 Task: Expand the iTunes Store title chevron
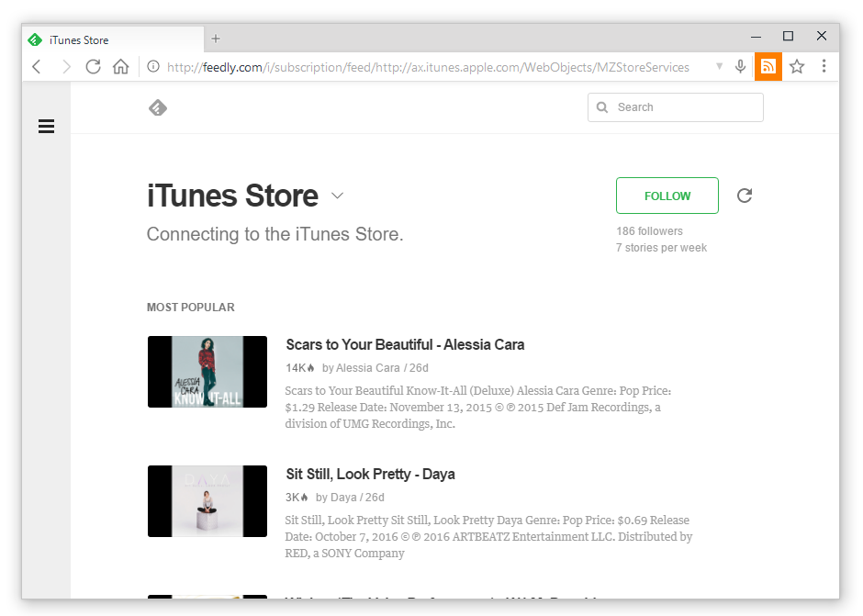pyautogui.click(x=337, y=196)
